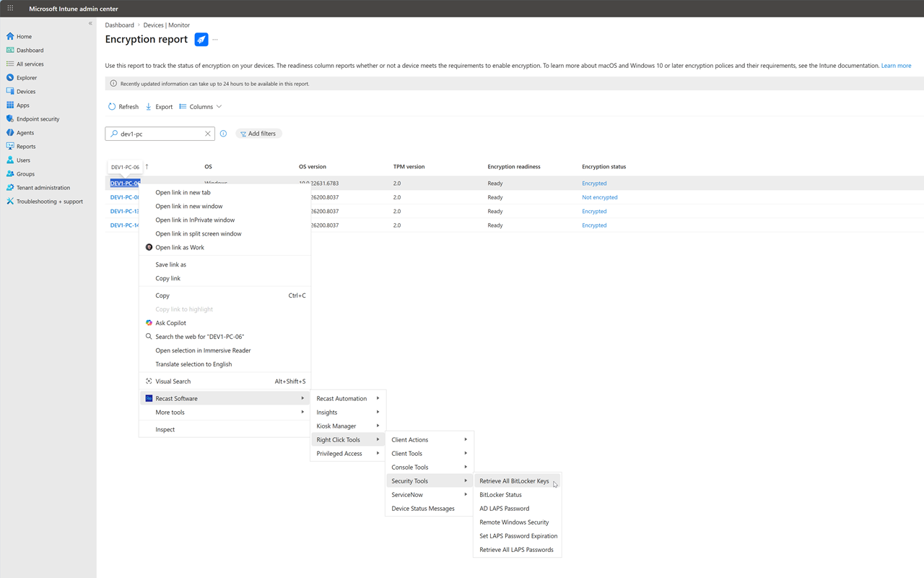The image size is (924, 578).
Task: Click the OS version 10.0.22631.6783 cell
Action: coord(318,184)
